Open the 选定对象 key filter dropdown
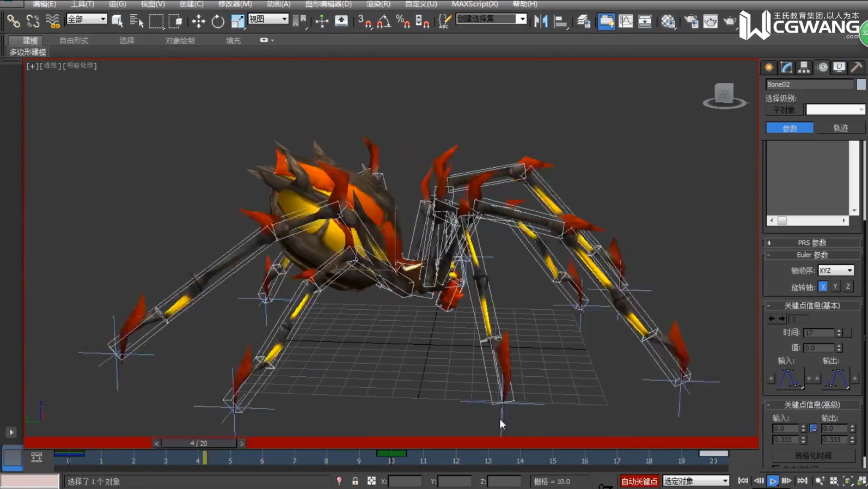The image size is (868, 489). point(696,481)
